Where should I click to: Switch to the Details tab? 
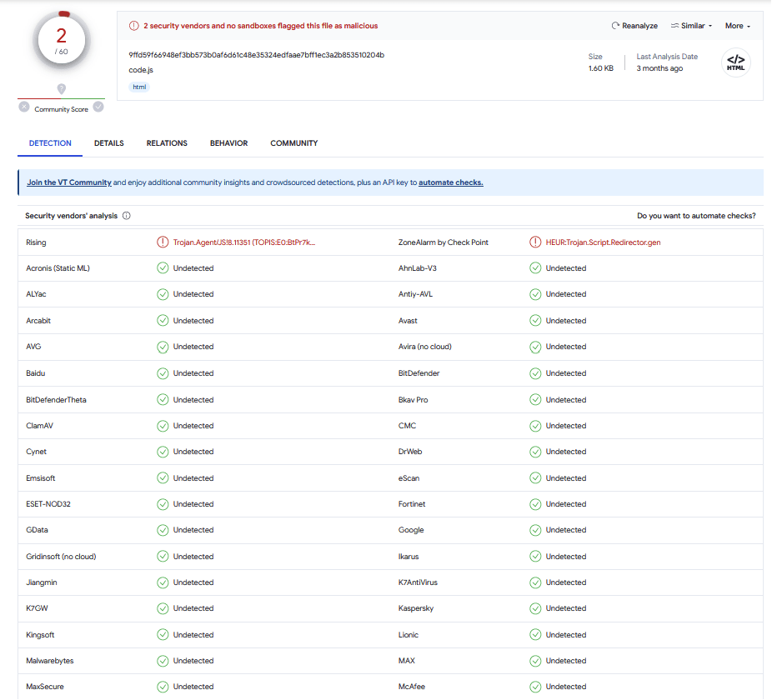tap(108, 143)
